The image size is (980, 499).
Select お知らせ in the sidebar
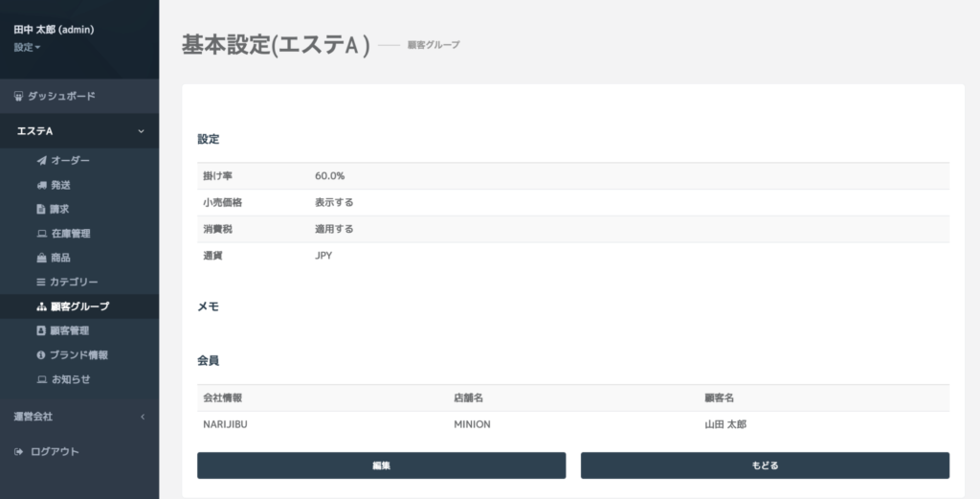point(71,379)
